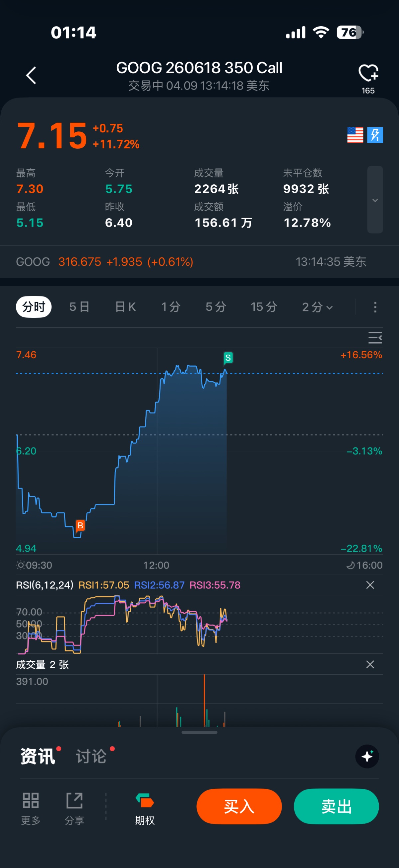This screenshot has width=399, height=868.
Task: Open chart side panel list icon
Action: (x=375, y=337)
